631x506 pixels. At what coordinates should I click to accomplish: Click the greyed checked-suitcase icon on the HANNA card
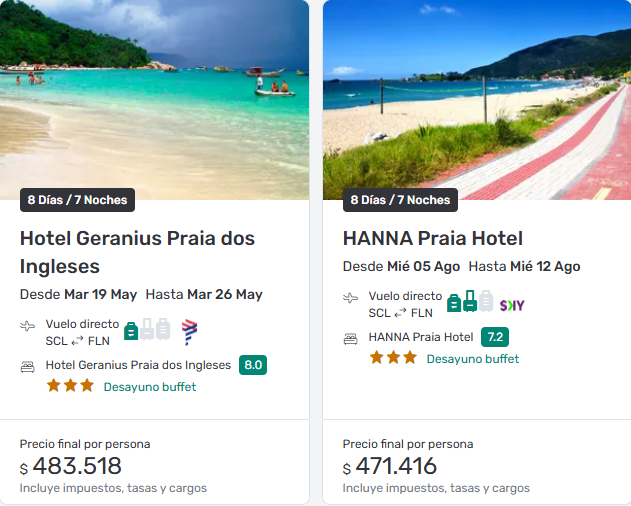[486, 302]
